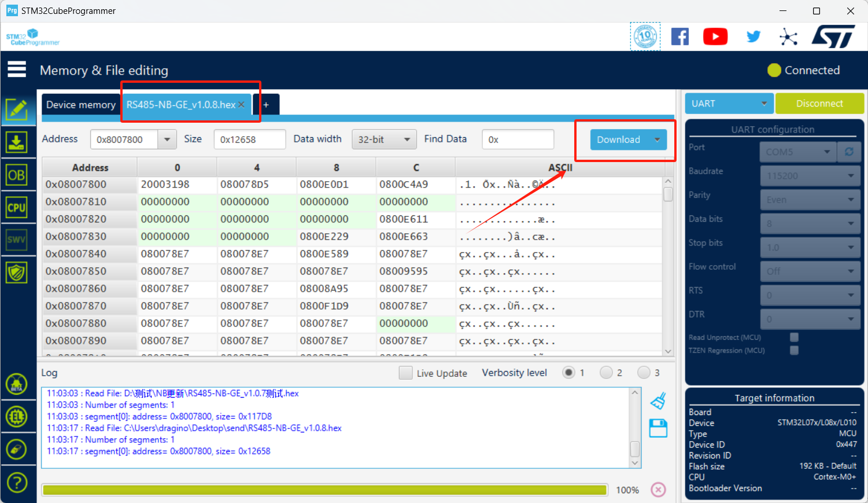Open the Data bits dropdown
The height and width of the screenshot is (503, 868).
click(810, 223)
